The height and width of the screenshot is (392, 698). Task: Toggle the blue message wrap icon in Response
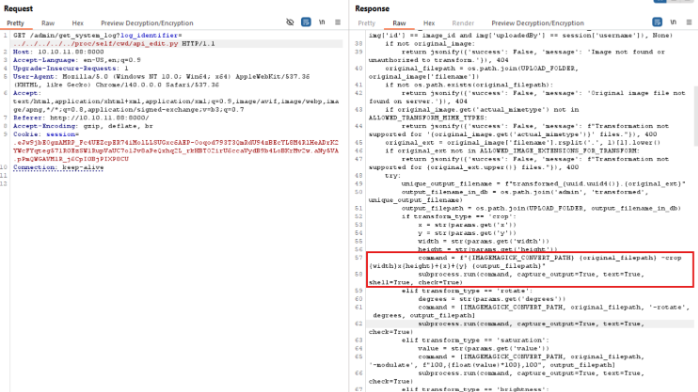[657, 22]
